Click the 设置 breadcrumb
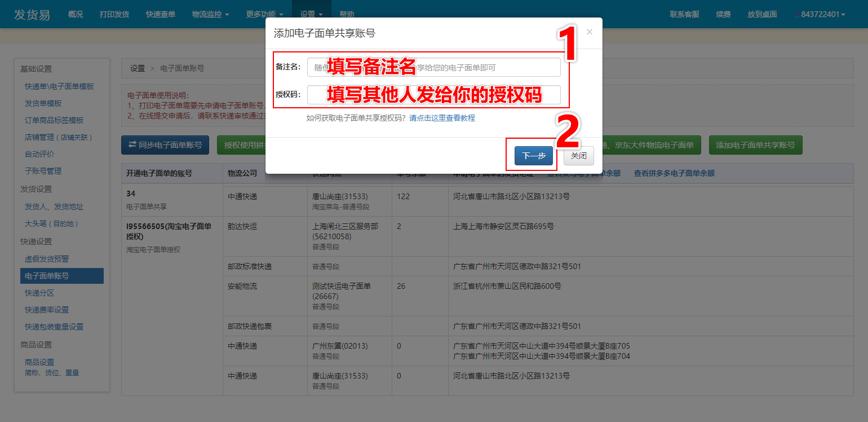The height and width of the screenshot is (422, 868). [x=138, y=68]
